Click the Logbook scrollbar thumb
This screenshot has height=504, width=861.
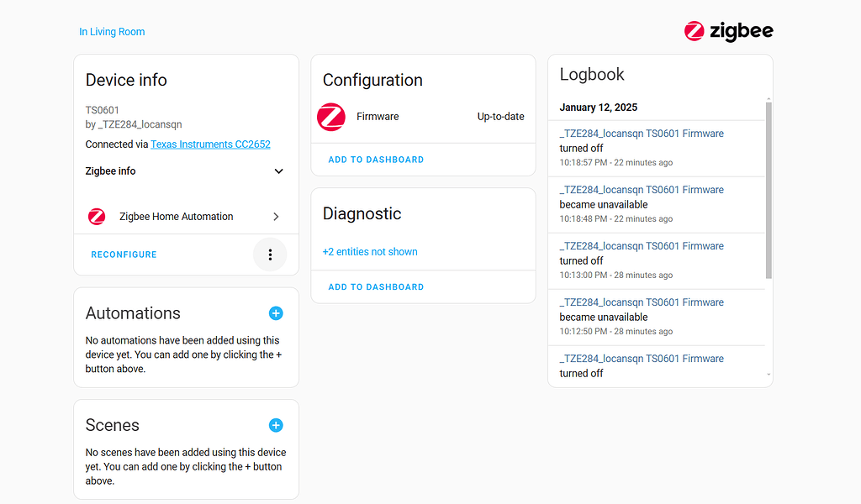point(769,191)
